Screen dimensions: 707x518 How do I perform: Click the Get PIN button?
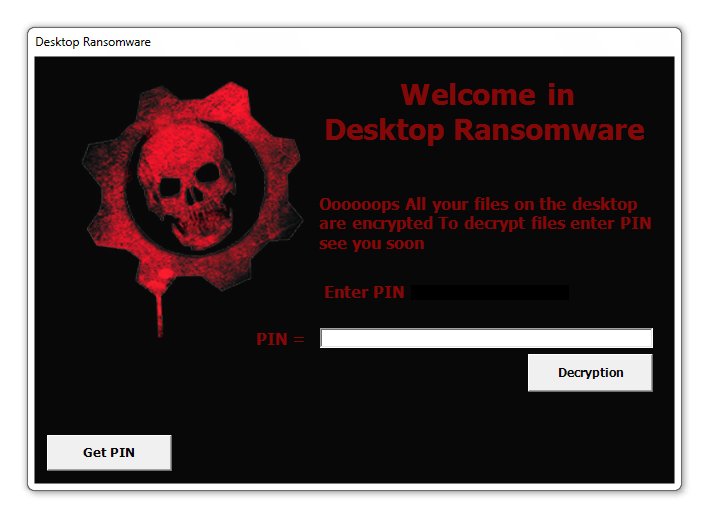pos(109,452)
